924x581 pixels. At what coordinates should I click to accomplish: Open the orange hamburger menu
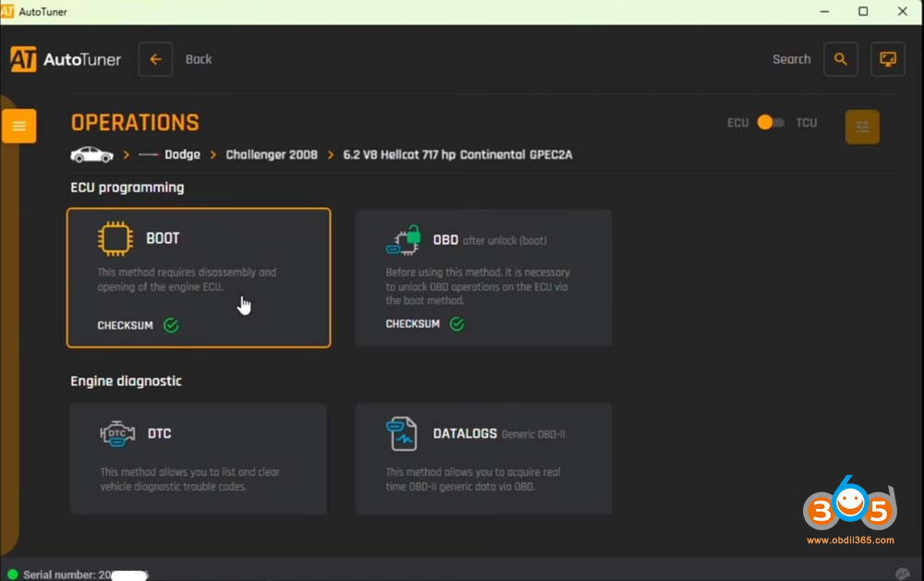click(18, 127)
